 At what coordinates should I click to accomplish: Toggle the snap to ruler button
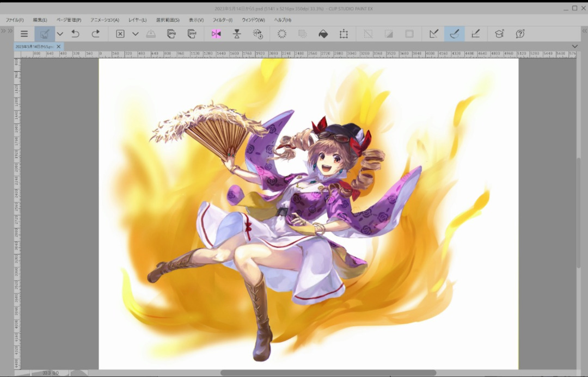433,34
